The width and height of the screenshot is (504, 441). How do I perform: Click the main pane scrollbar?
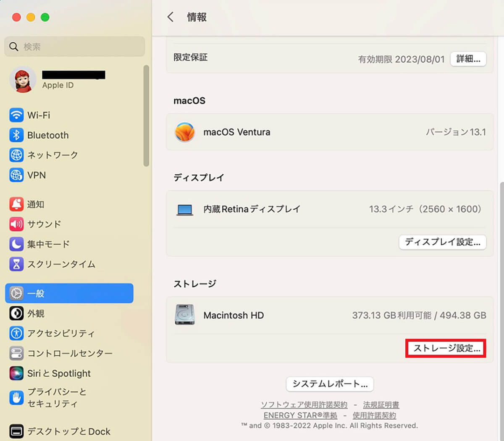[x=501, y=311]
